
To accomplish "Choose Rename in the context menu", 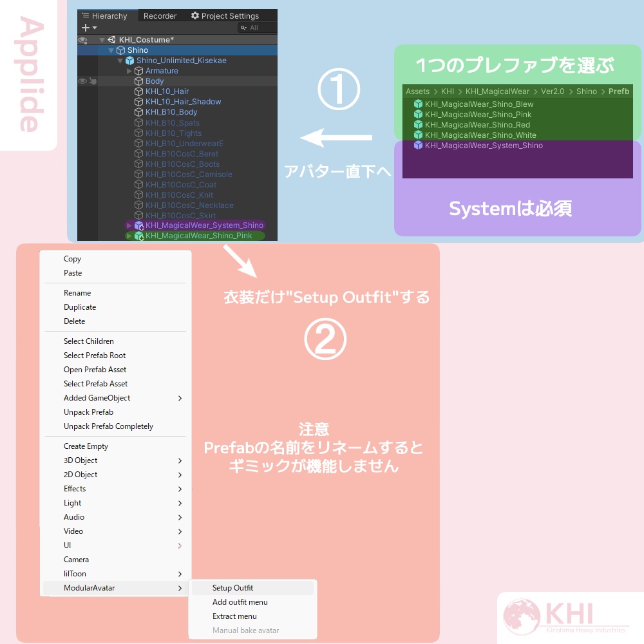I will (x=115, y=293).
